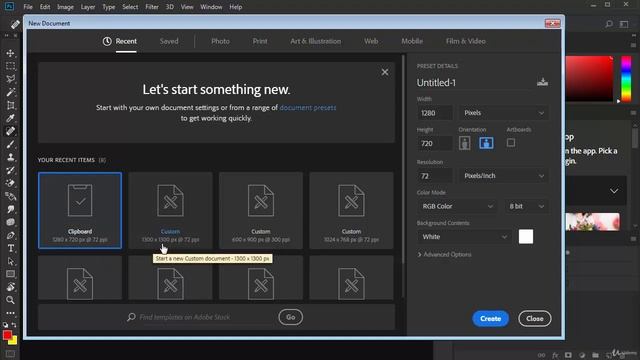Click the background contents white color swatch
640x360 pixels.
(526, 237)
